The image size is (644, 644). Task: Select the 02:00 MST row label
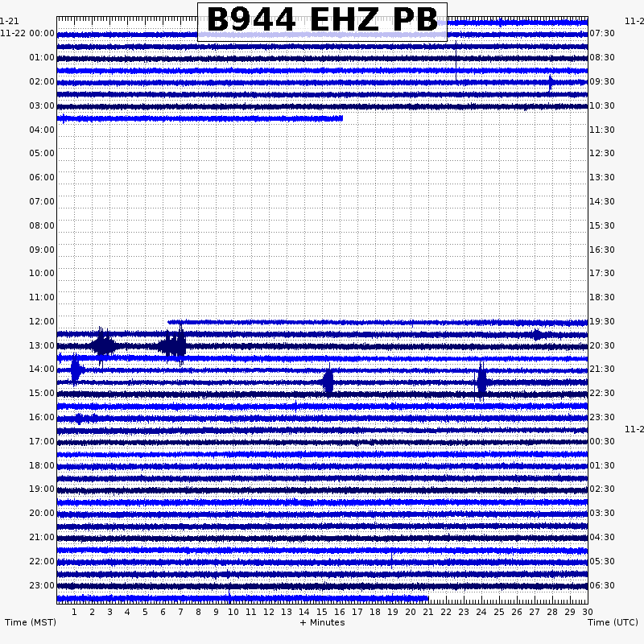[42, 82]
